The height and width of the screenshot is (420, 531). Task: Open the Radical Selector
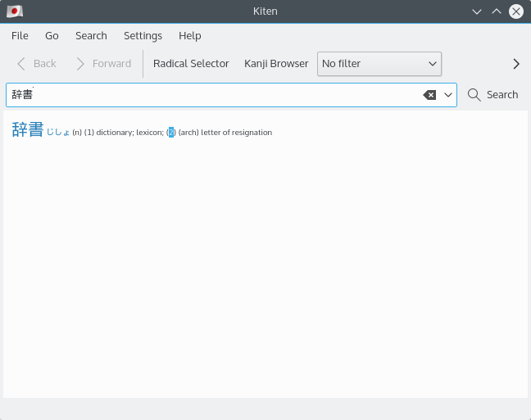191,64
